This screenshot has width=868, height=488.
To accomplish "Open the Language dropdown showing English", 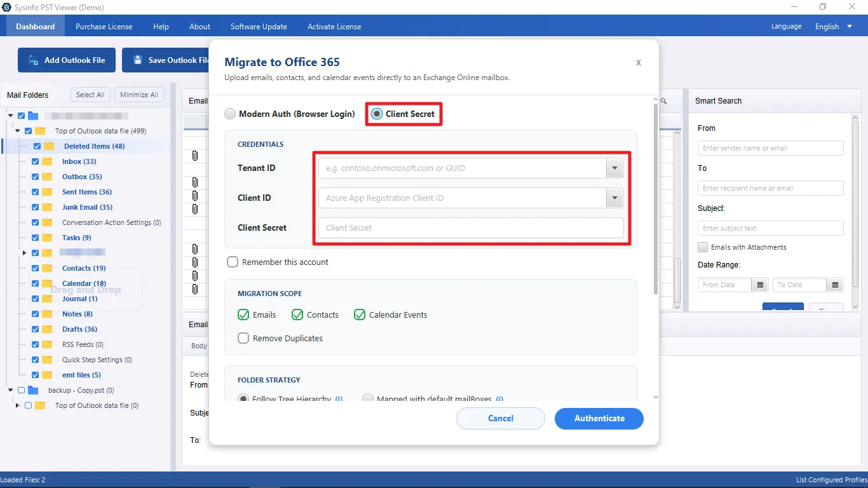I will tap(834, 27).
